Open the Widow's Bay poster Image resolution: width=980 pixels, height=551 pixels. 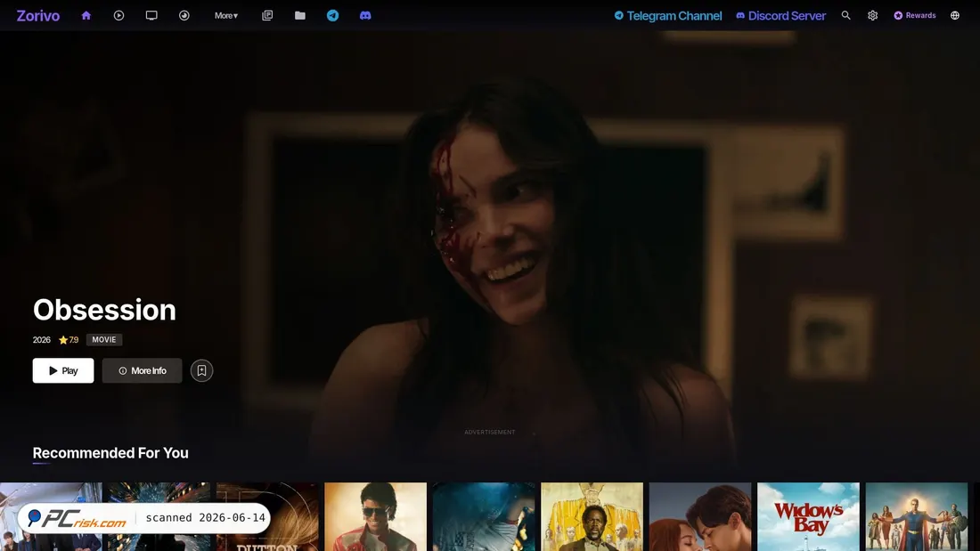pyautogui.click(x=808, y=516)
